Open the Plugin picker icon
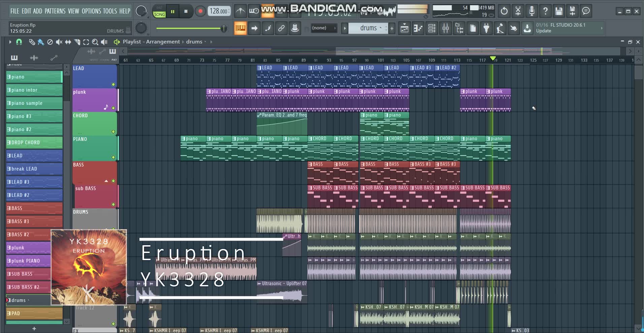 click(x=486, y=28)
